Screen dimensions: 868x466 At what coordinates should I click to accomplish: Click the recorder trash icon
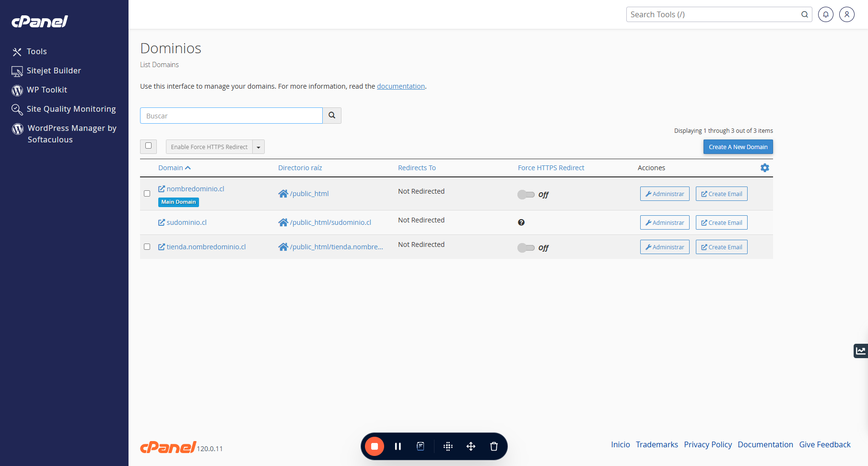point(494,446)
